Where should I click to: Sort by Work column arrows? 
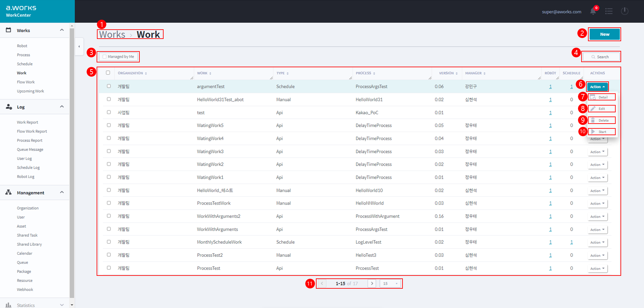(x=210, y=73)
